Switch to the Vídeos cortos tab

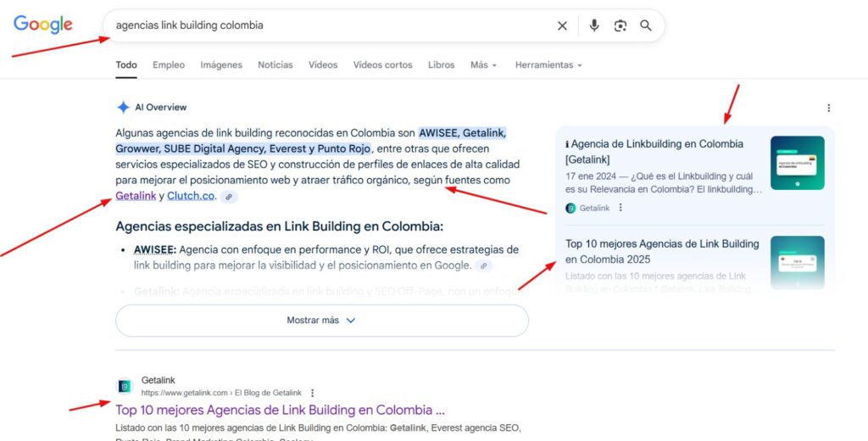tap(383, 64)
